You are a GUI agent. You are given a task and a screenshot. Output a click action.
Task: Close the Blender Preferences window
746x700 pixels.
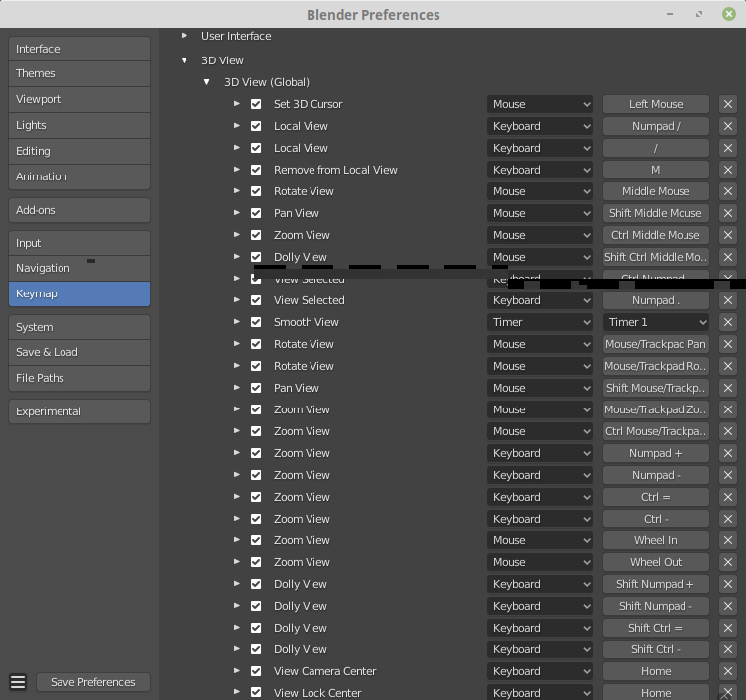729,14
